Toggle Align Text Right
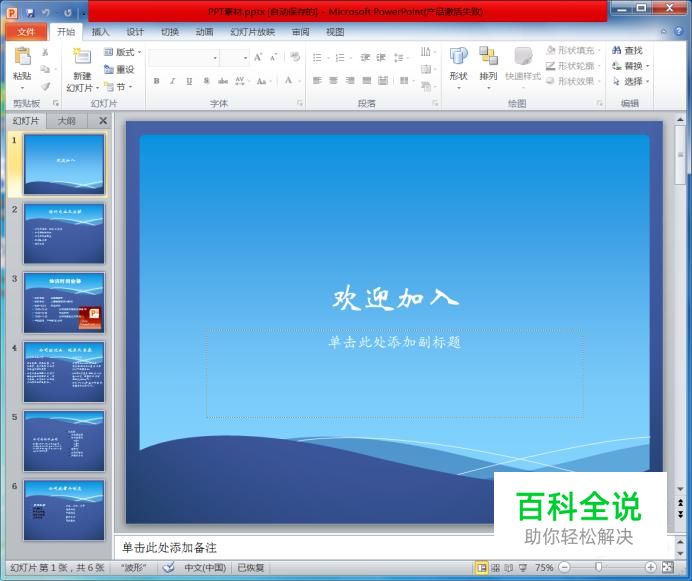 (350, 80)
